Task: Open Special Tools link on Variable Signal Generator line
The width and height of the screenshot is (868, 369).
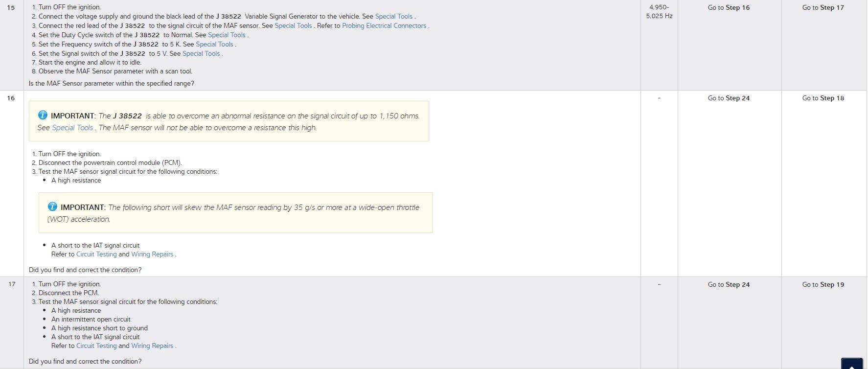Action: (x=393, y=16)
